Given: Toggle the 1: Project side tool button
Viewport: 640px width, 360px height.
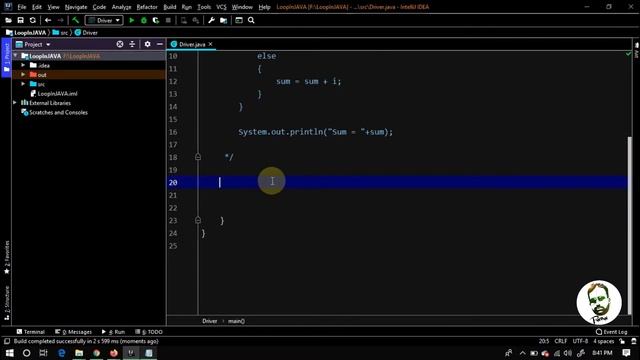Looking at the screenshot, I should (x=6, y=57).
